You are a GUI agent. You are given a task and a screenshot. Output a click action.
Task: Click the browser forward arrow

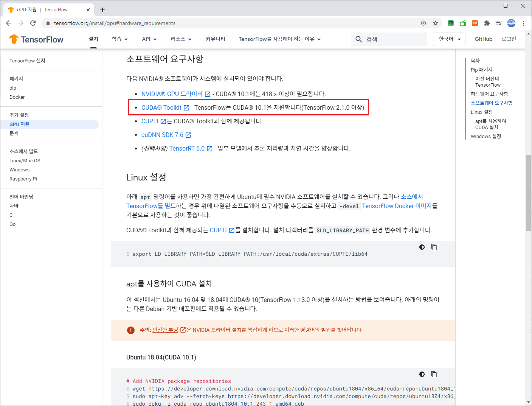(x=21, y=23)
